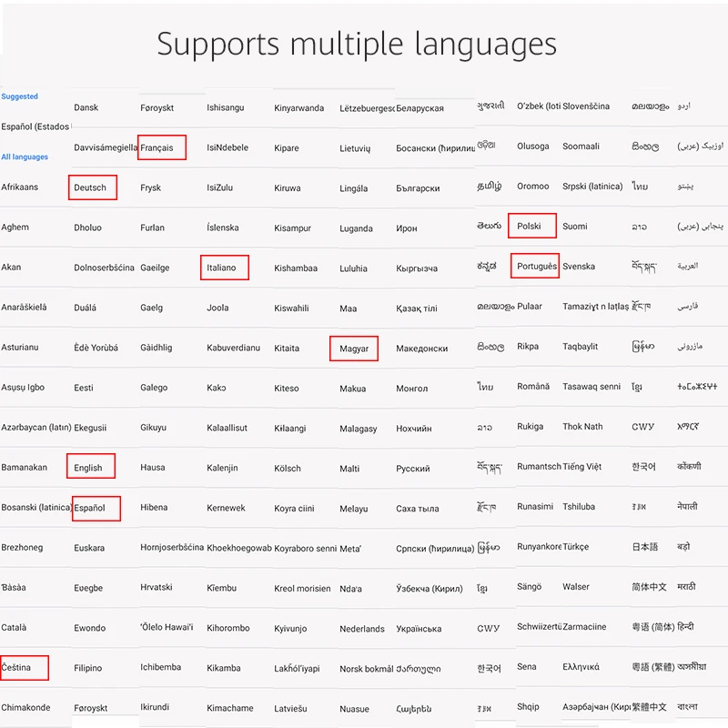This screenshot has width=728, height=728.
Task: Pick Malti from the list
Action: point(349,469)
